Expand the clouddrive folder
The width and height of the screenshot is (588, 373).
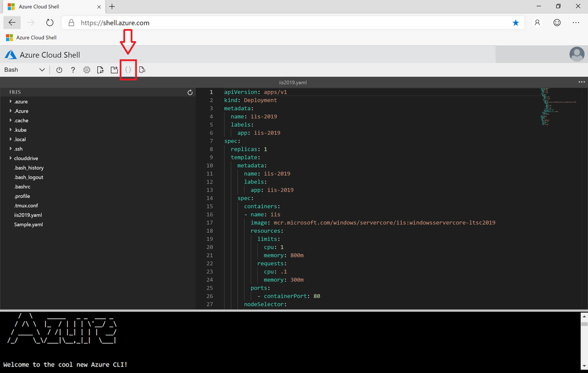coord(11,158)
